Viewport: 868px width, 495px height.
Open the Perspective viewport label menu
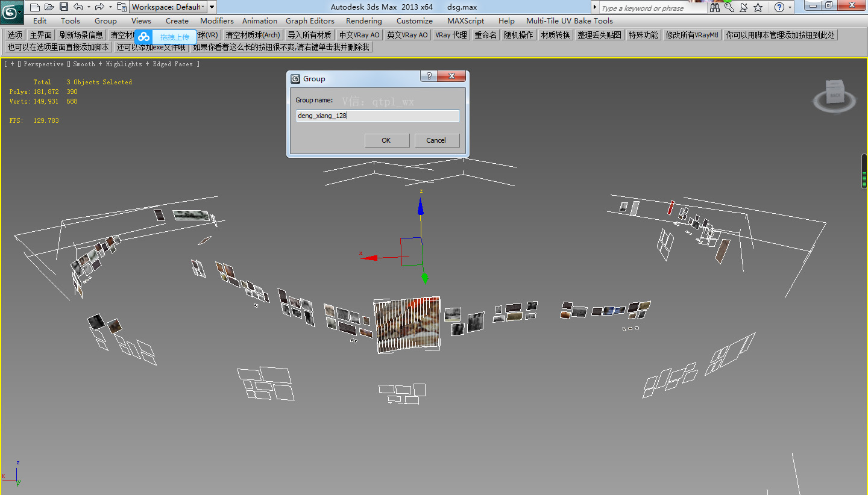44,64
